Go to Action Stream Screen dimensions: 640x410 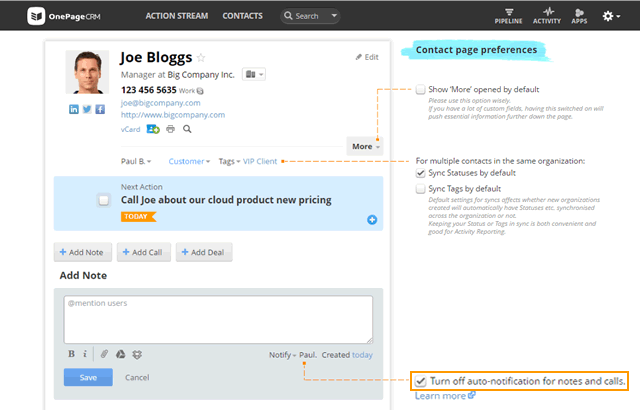[177, 16]
